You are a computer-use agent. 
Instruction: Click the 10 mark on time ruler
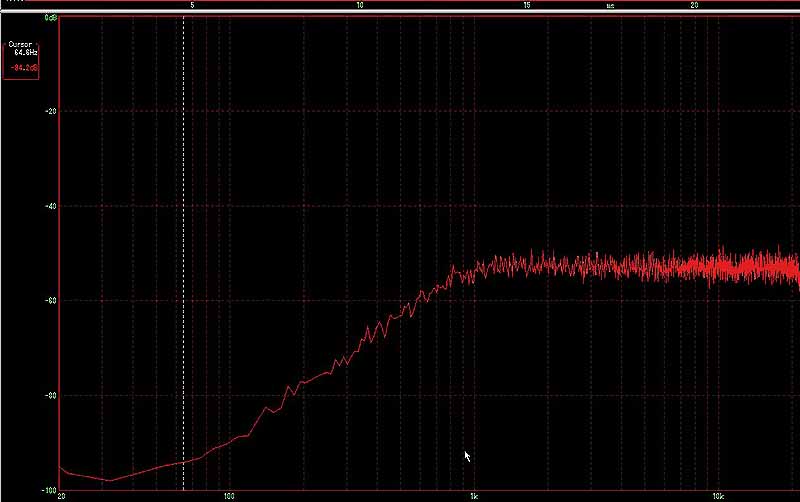359,6
